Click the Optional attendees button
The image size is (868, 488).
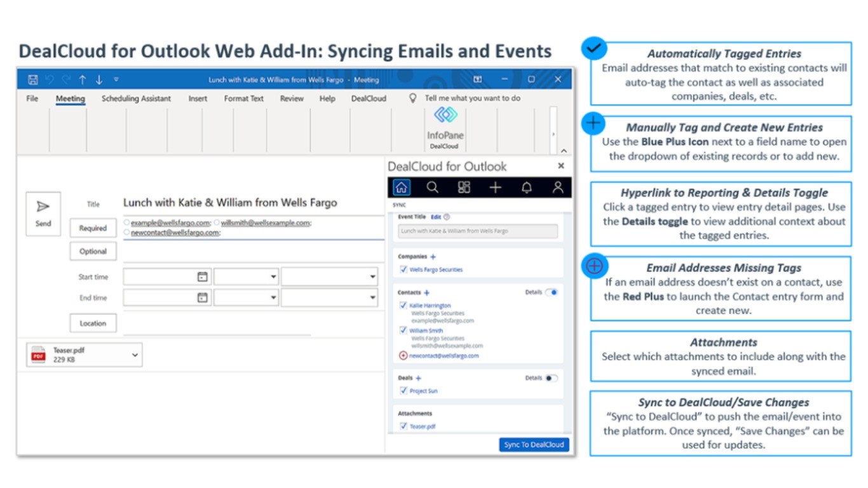[93, 251]
